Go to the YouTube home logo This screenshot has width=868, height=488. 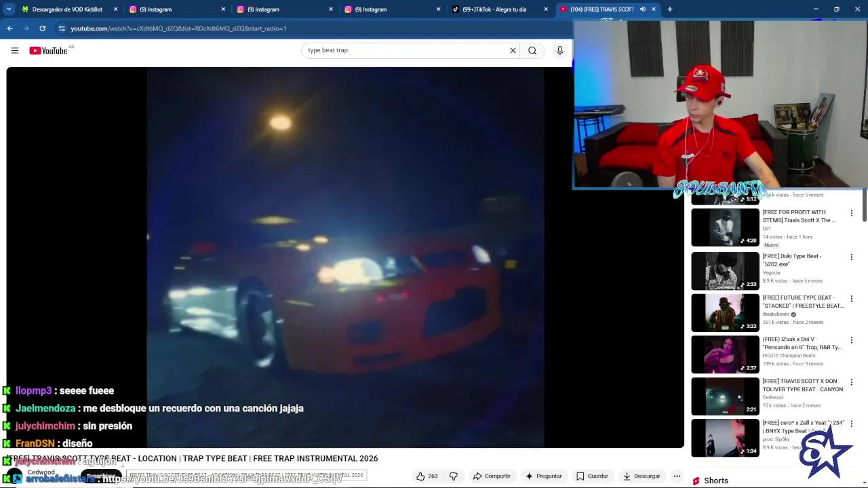point(48,51)
